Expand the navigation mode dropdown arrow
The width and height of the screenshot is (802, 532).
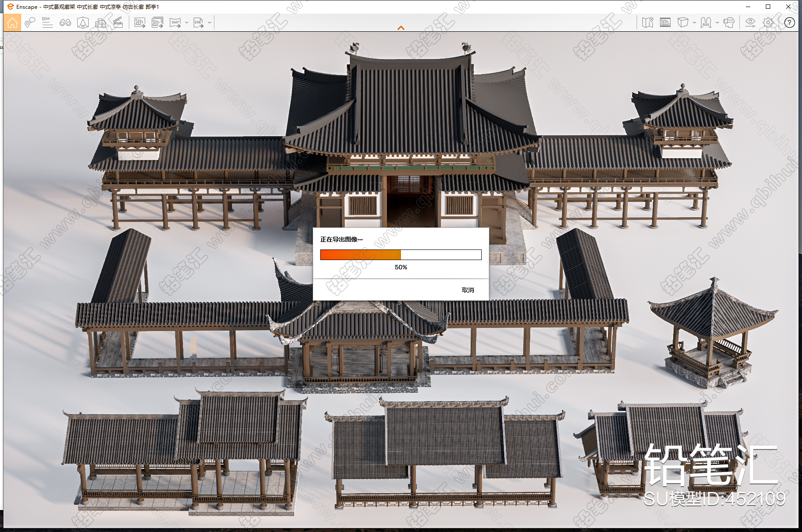point(717,22)
